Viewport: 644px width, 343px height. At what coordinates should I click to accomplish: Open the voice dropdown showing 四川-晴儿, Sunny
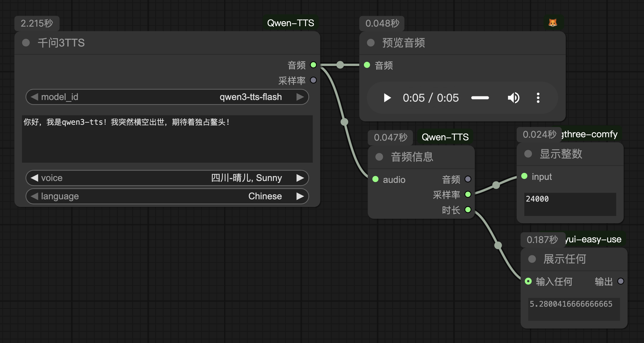(x=167, y=178)
